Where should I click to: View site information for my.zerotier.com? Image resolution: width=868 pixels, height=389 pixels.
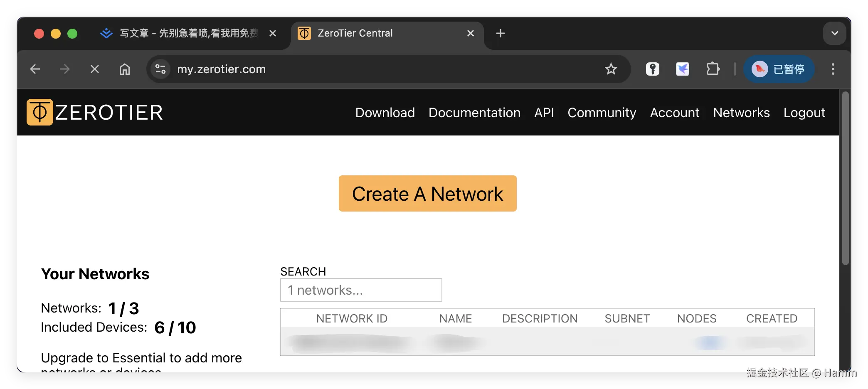pos(160,69)
